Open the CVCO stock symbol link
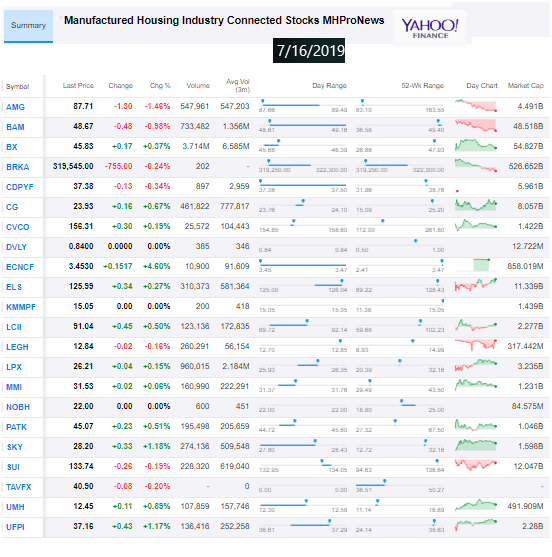Viewport: 552px width, 557px height. pyautogui.click(x=18, y=227)
